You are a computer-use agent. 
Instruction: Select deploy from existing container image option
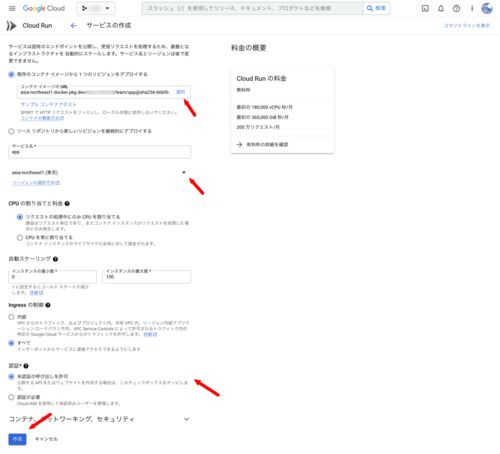click(x=11, y=74)
